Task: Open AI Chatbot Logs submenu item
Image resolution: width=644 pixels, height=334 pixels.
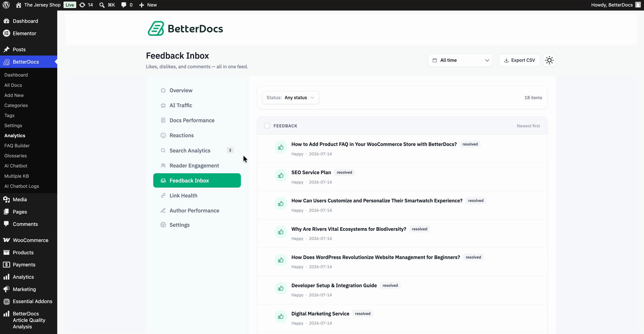Action: [21, 186]
